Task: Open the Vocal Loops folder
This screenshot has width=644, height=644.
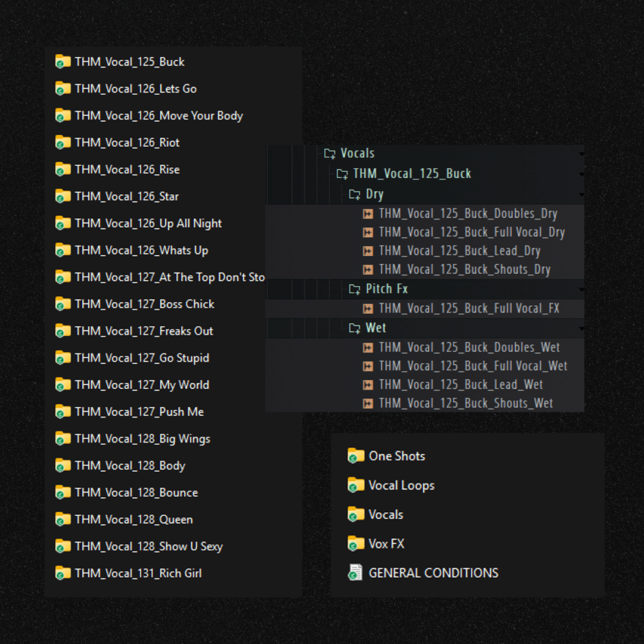Action: pos(401,485)
